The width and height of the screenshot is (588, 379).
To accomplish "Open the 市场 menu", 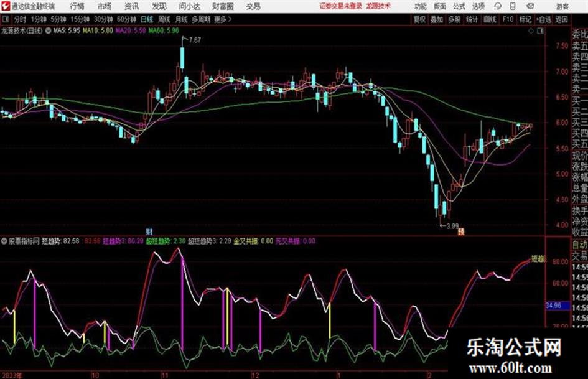I will [x=105, y=6].
